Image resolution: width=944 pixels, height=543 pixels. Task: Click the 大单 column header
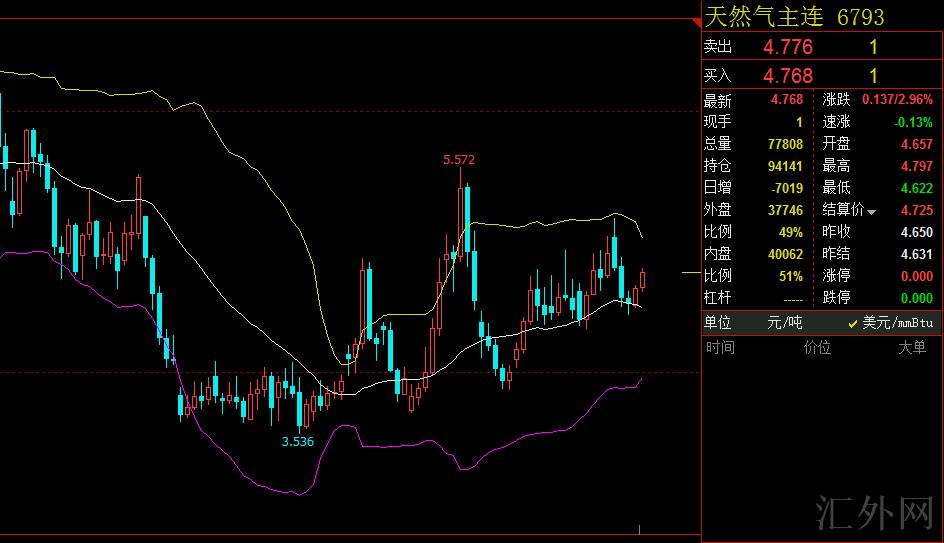point(911,348)
